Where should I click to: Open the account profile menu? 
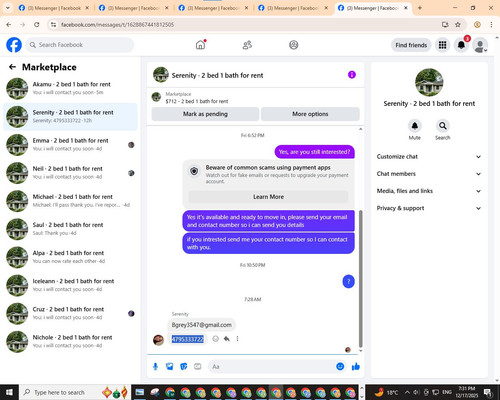[480, 45]
